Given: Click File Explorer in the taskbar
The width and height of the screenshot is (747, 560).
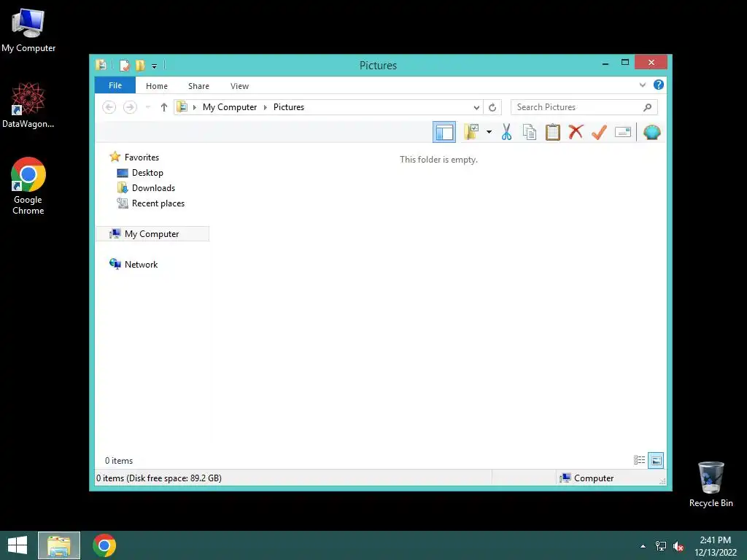Looking at the screenshot, I should 59,545.
